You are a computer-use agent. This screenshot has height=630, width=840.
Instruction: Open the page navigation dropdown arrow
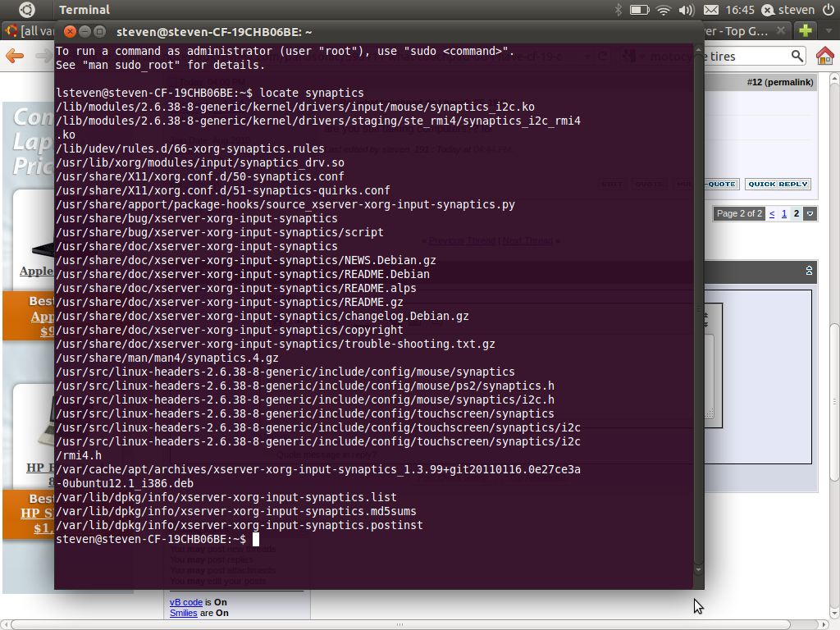pyautogui.click(x=810, y=214)
